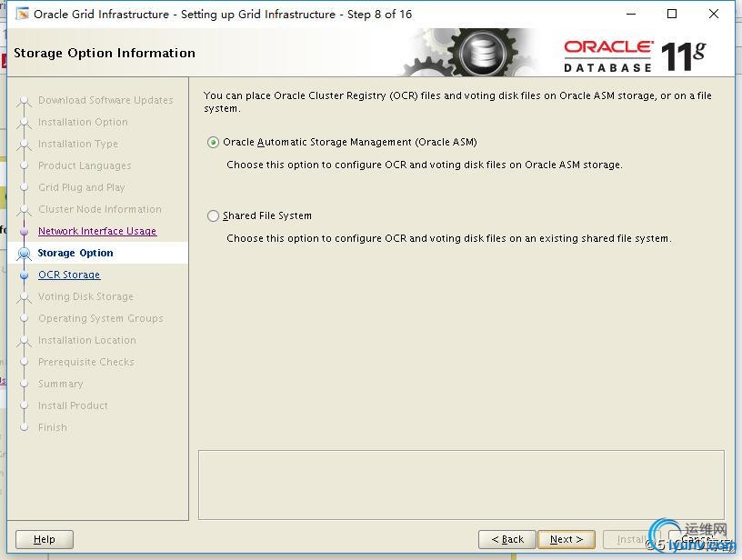The width and height of the screenshot is (742, 560).
Task: Click the shared file system description text
Action: click(x=448, y=238)
